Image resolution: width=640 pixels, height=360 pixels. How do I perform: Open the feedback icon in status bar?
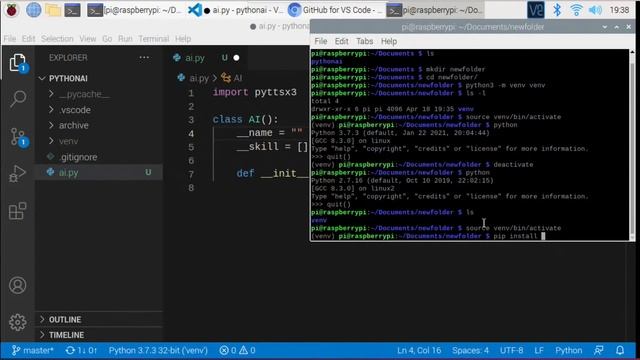(x=599, y=350)
